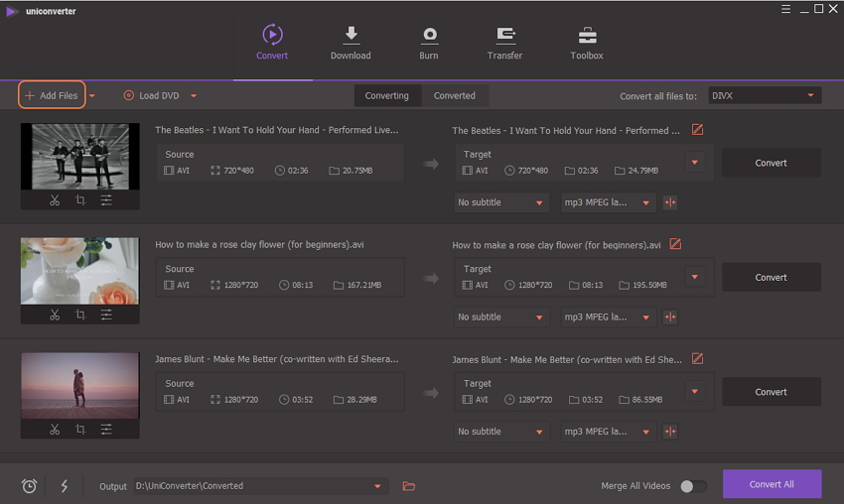
Task: Switch to the Download section
Action: click(351, 42)
